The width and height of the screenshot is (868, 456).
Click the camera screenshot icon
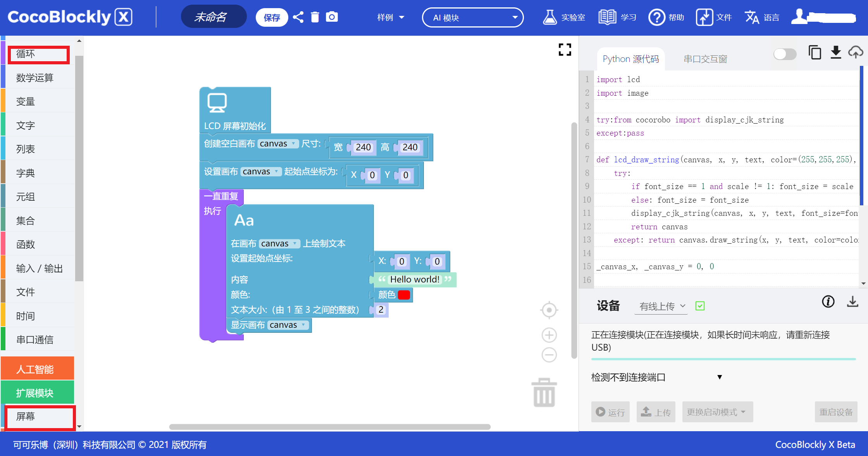[x=332, y=17]
